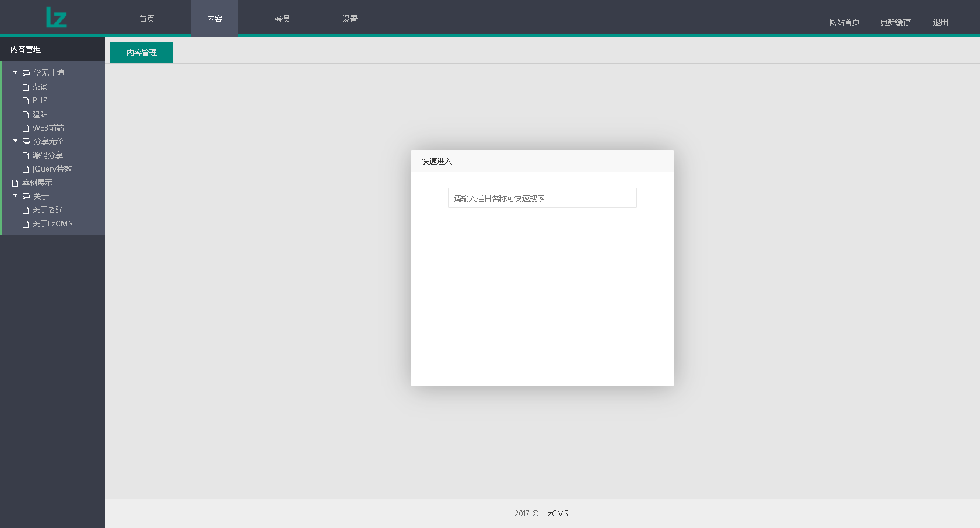Log out using the 退出 link

940,22
